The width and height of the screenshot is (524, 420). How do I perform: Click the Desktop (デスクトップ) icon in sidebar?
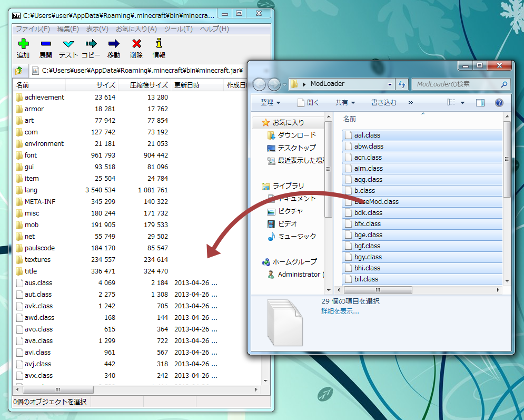(271, 148)
